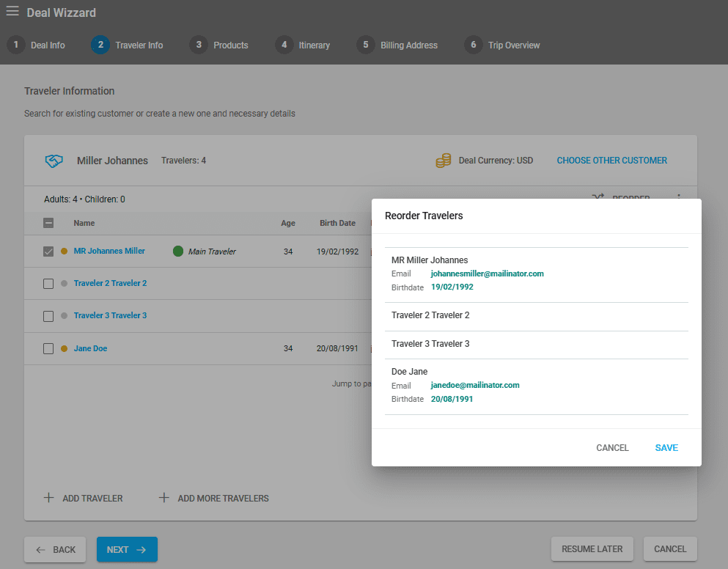Screen dimensions: 728x569
Task: Click the deal currency coins icon
Action: point(443,161)
